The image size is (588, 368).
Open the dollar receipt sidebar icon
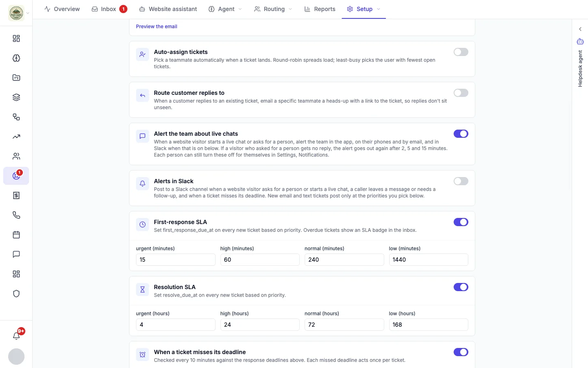click(16, 195)
